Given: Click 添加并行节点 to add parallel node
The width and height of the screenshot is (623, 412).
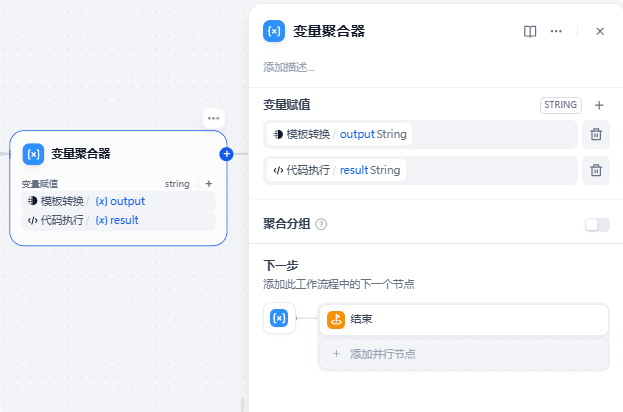Looking at the screenshot, I should 464,354.
